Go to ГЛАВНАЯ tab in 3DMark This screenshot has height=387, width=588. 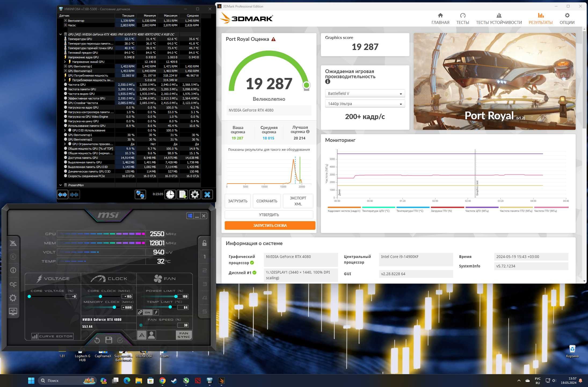[440, 19]
